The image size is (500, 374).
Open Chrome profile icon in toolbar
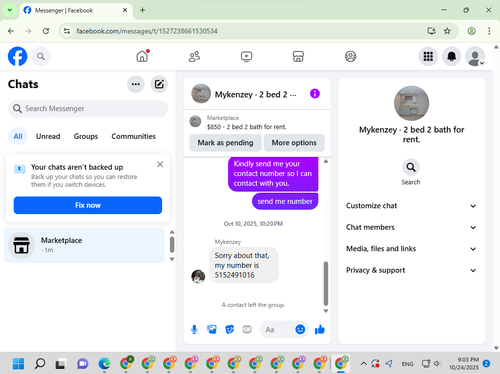(x=471, y=31)
